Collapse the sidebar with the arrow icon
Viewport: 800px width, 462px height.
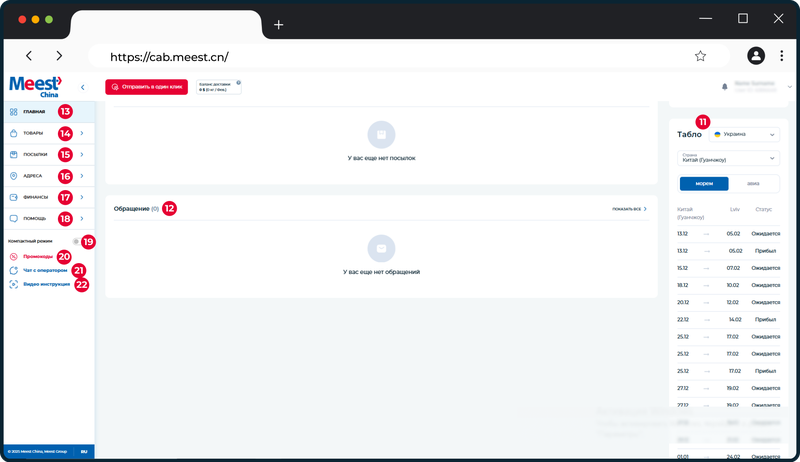pos(83,87)
